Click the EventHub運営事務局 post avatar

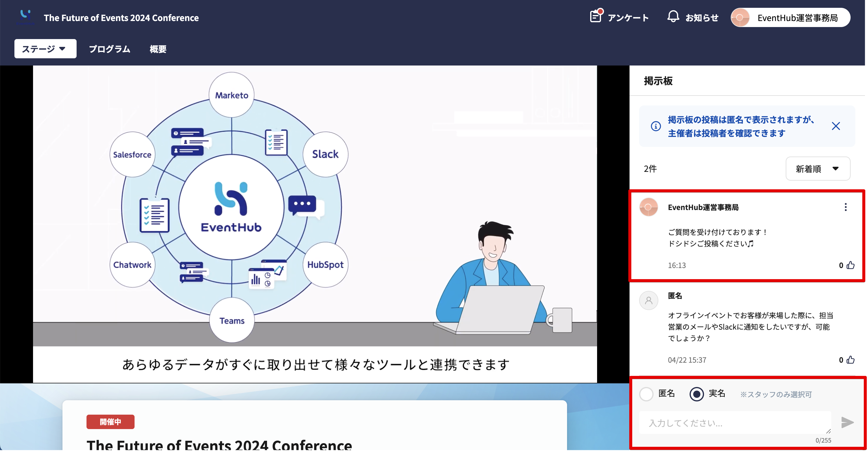649,207
